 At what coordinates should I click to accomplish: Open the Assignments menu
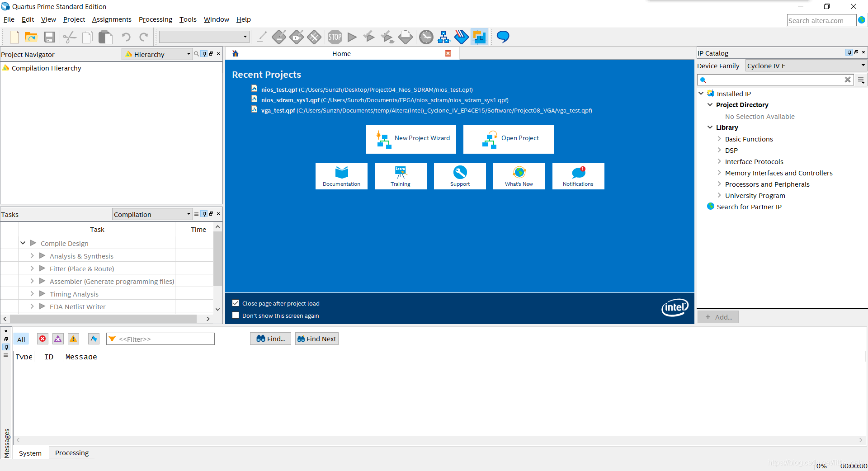tap(112, 19)
